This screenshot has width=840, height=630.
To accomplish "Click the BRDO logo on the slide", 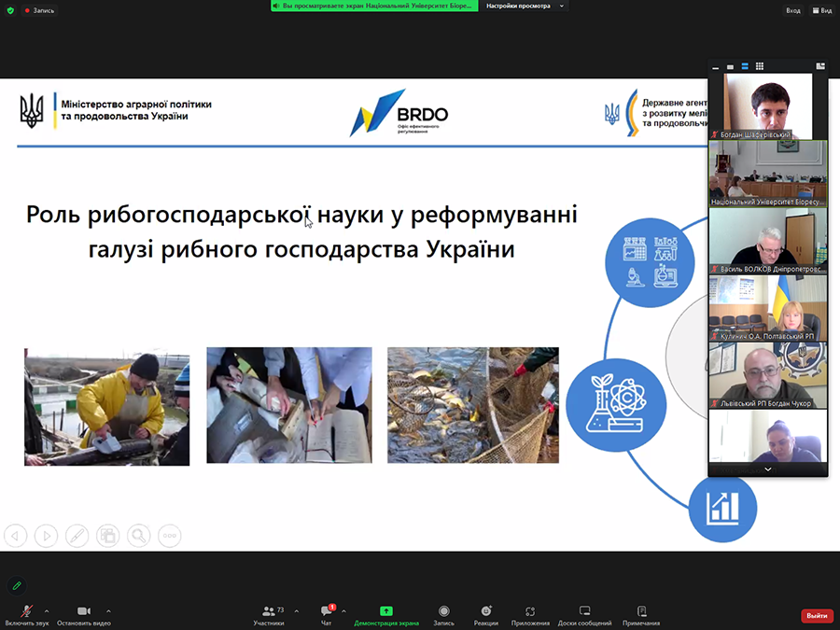I will coord(399,113).
